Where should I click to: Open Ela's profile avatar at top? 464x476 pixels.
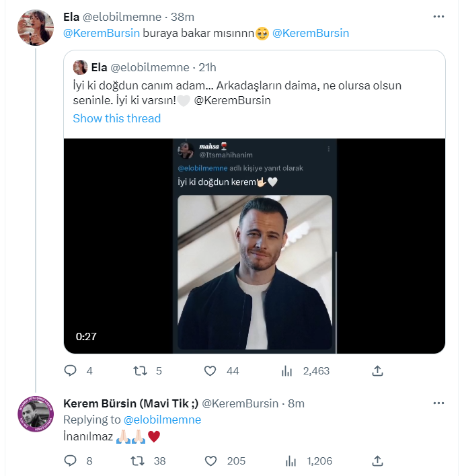click(x=36, y=28)
